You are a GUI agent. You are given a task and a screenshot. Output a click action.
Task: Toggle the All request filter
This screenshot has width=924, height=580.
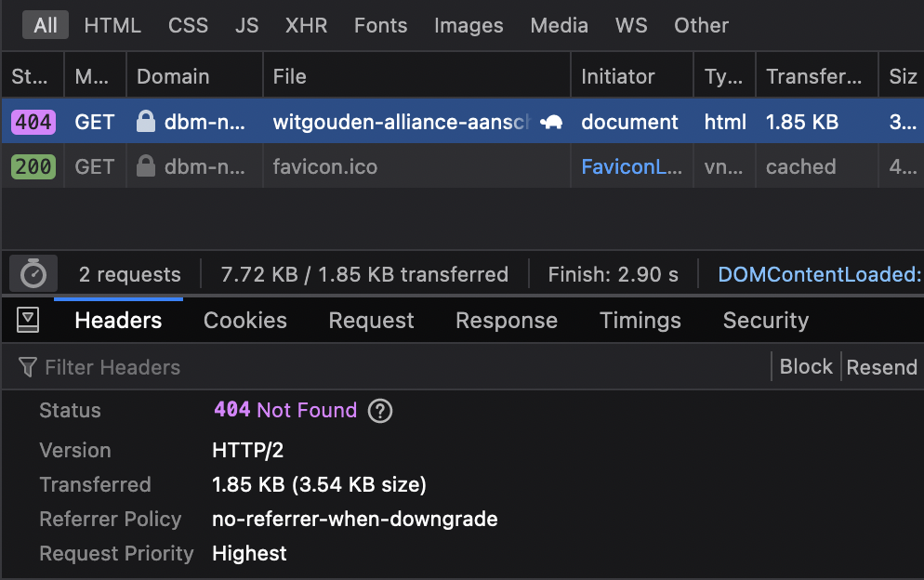point(45,25)
